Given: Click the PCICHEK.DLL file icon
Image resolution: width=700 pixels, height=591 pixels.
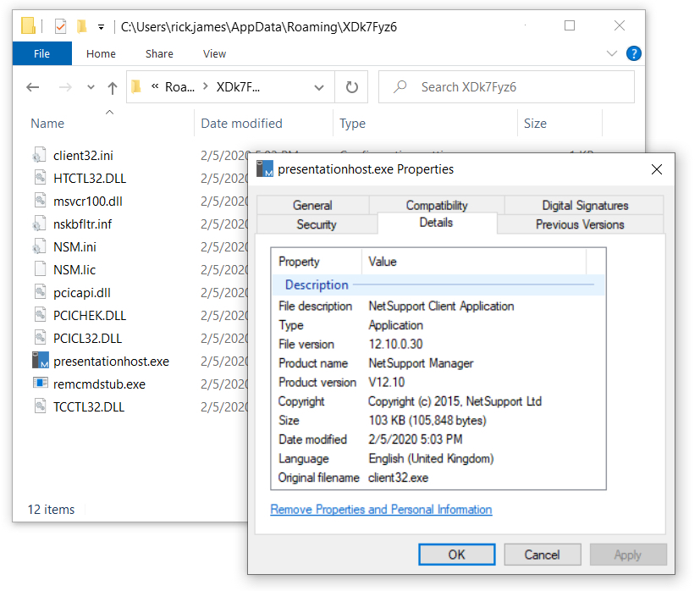Looking at the screenshot, I should point(40,315).
